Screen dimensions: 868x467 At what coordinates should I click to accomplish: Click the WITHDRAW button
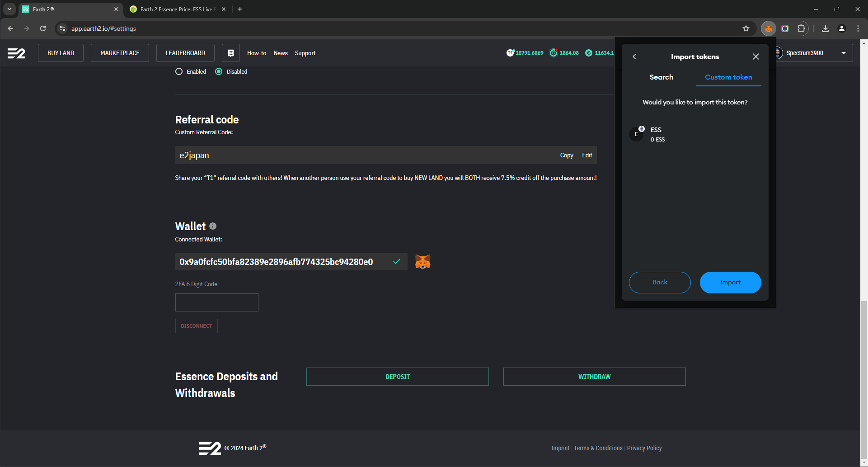(x=594, y=377)
